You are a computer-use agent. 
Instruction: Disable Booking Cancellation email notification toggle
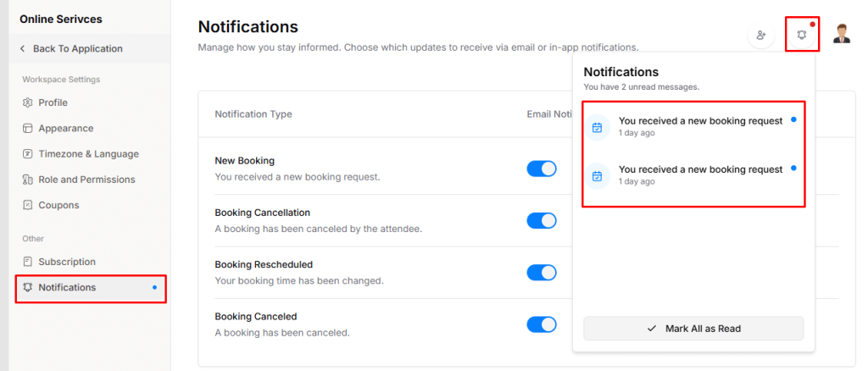[542, 220]
